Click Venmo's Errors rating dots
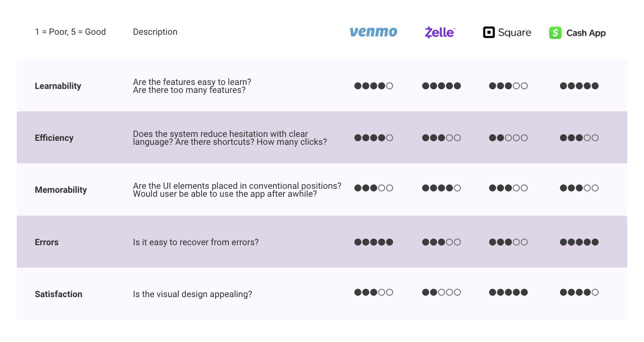Image resolution: width=644 pixels, height=342 pixels. [x=374, y=242]
